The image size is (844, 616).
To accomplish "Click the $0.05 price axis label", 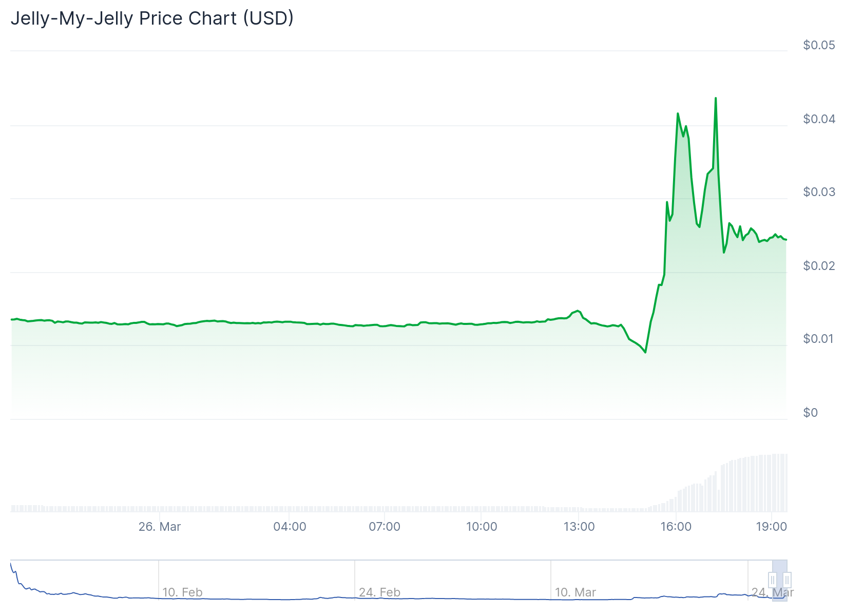I will pos(819,45).
